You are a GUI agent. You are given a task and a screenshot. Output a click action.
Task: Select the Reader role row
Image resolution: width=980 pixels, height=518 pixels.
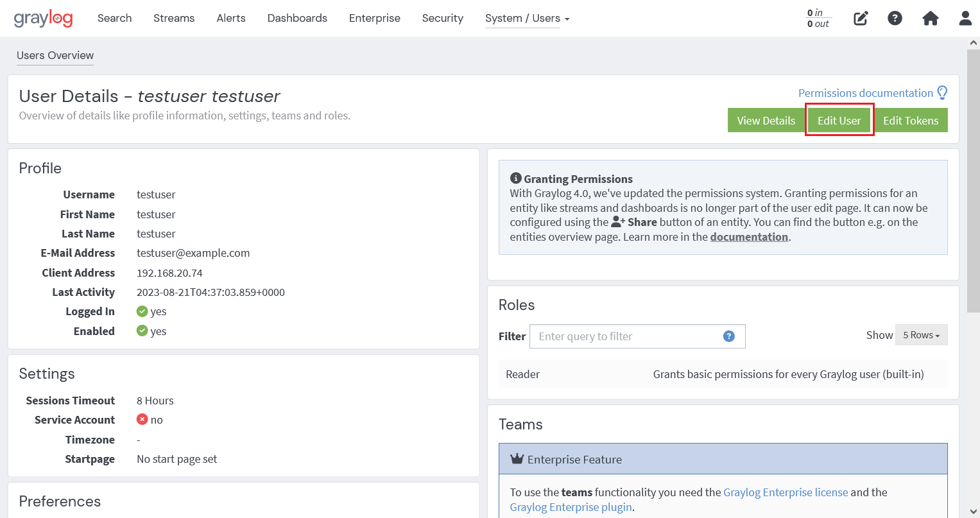tap(723, 374)
